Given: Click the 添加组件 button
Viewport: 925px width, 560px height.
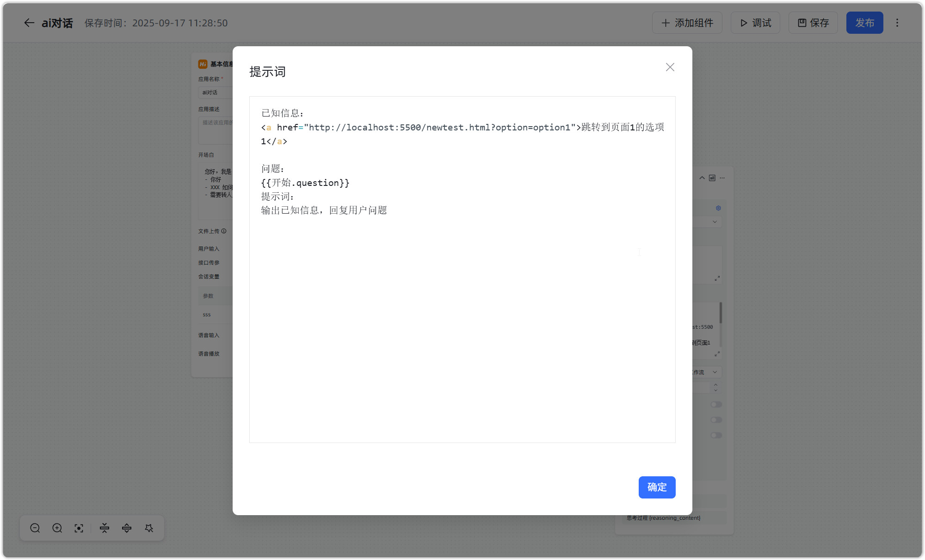Looking at the screenshot, I should pos(687,23).
